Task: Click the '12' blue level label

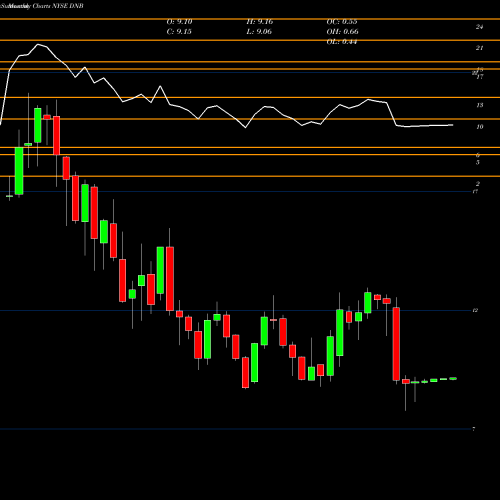Action: pos(475,310)
